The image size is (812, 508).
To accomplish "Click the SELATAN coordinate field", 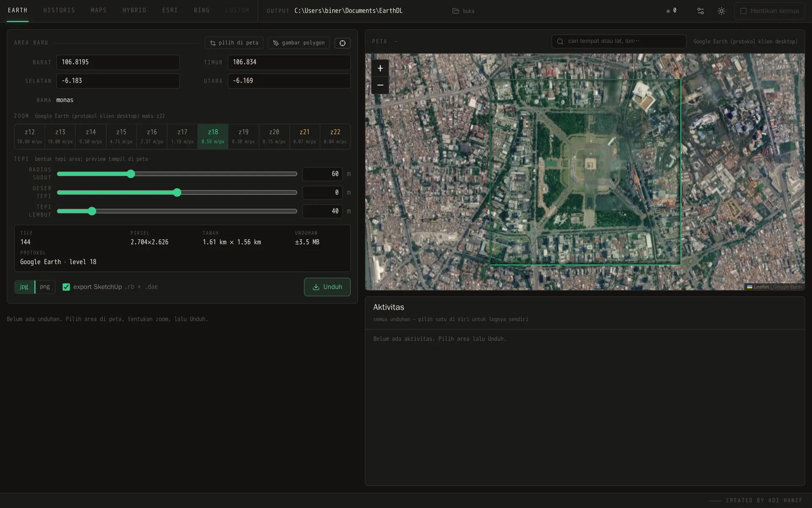I will coord(118,81).
